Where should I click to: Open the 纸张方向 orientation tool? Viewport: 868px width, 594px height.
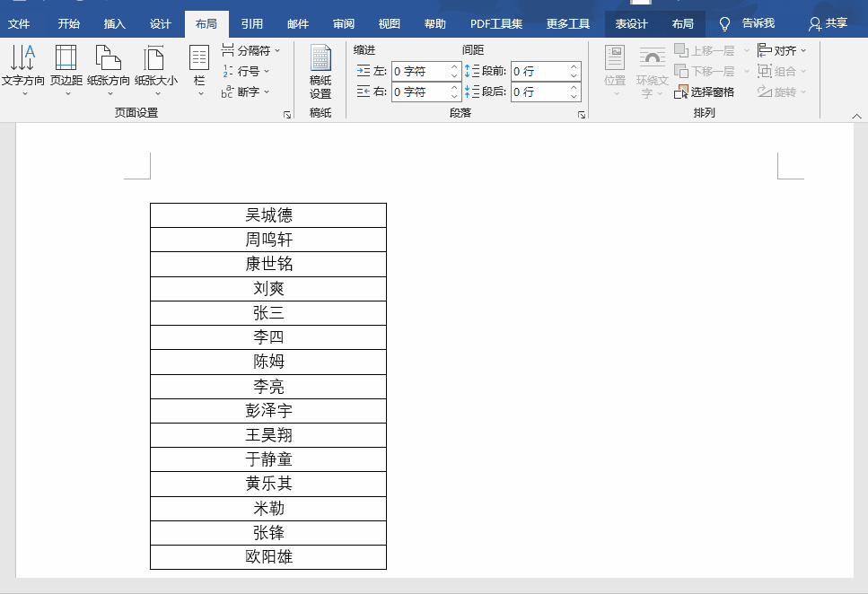109,70
